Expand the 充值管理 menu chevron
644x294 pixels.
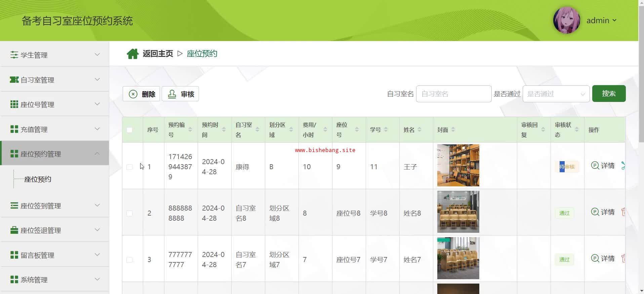tap(97, 129)
